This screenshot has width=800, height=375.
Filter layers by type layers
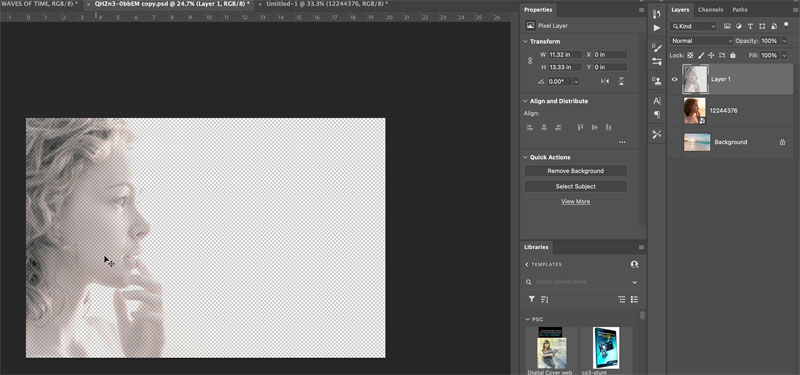[751, 26]
